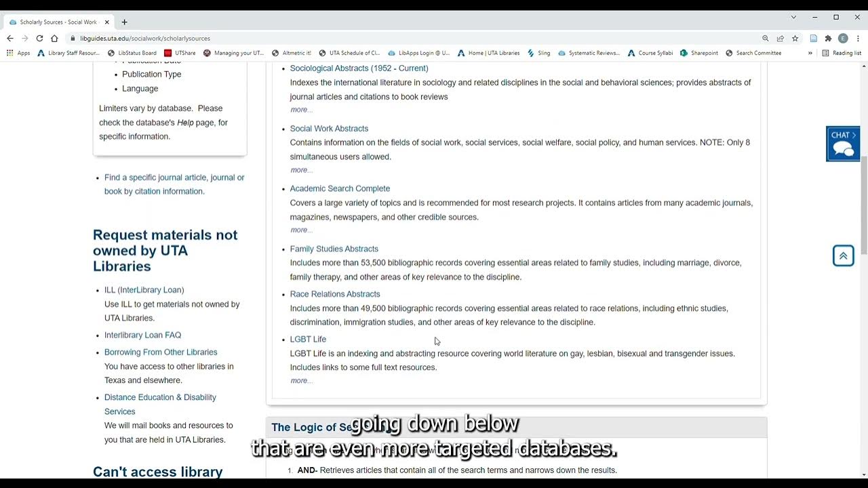Open the UTShare bookmark
The height and width of the screenshot is (488, 868).
[x=180, y=53]
